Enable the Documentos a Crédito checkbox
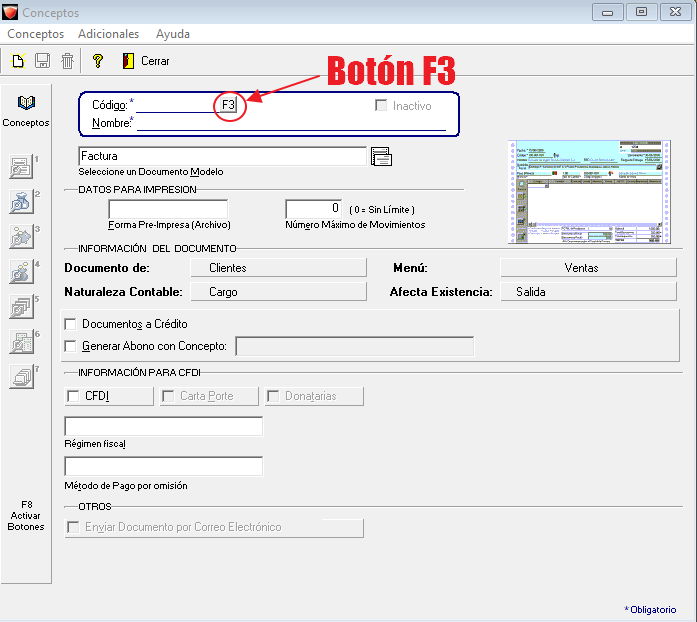Image resolution: width=697 pixels, height=622 pixels. coord(71,324)
